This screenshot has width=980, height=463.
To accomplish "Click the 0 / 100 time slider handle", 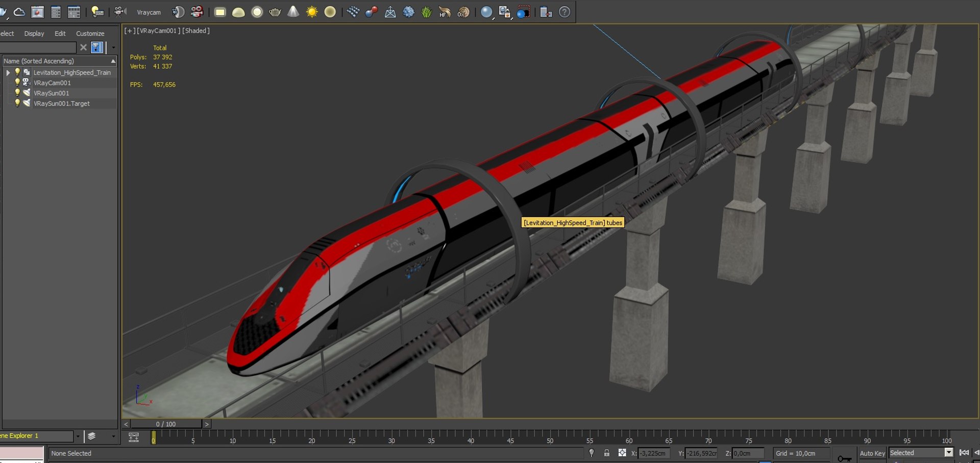I will point(166,424).
